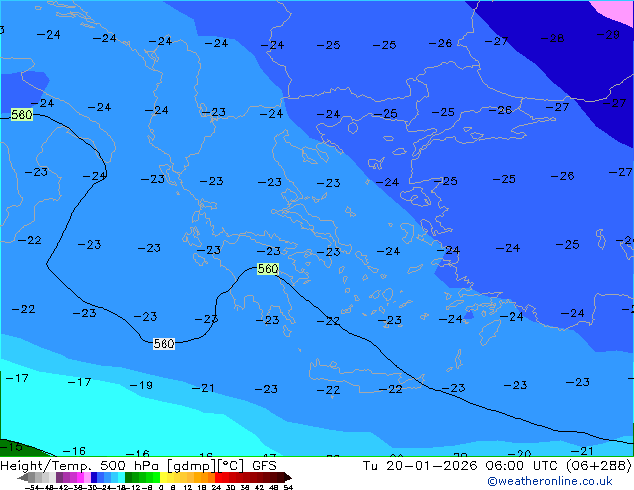Image resolution: width=634 pixels, height=490 pixels.
Task: Click the 560 contour label in map center
Action: 268,269
